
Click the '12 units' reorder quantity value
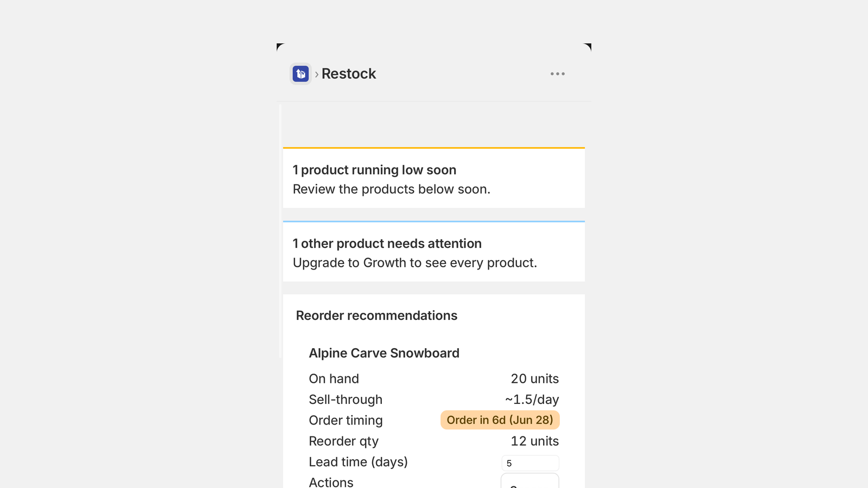(535, 441)
